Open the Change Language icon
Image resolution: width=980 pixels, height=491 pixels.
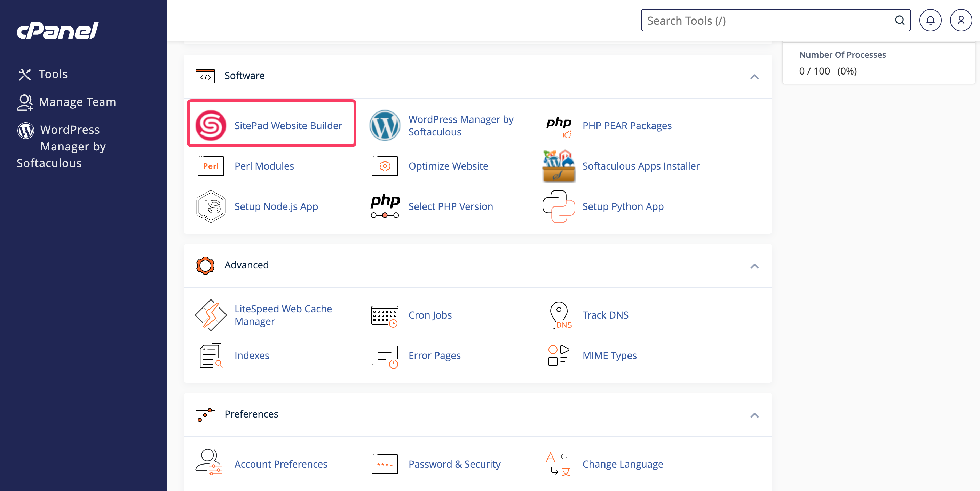tap(559, 464)
